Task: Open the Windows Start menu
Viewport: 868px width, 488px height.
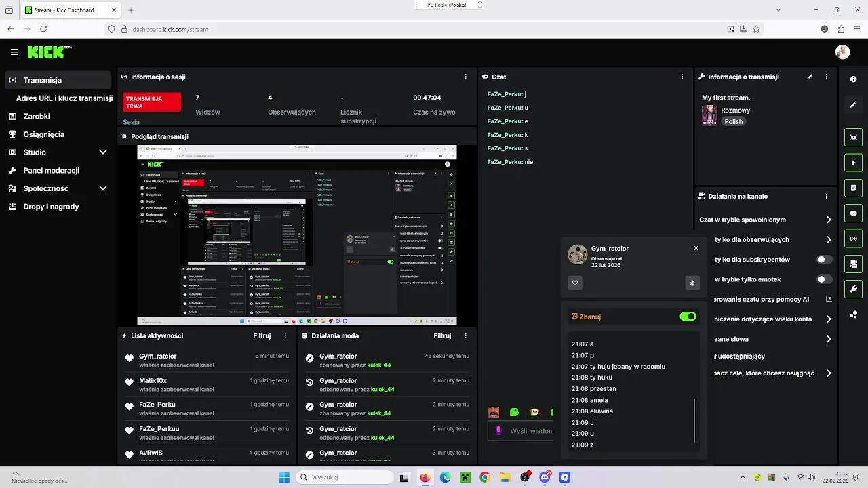Action: tap(283, 477)
